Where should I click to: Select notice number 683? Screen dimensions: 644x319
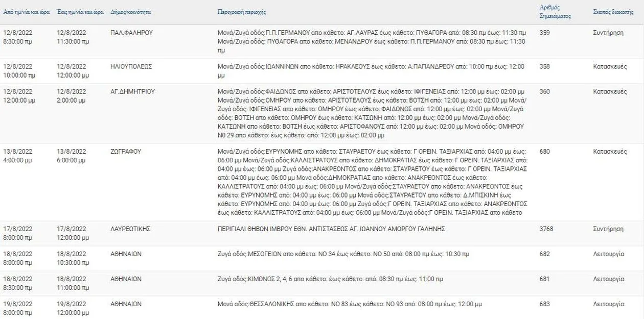545,304
